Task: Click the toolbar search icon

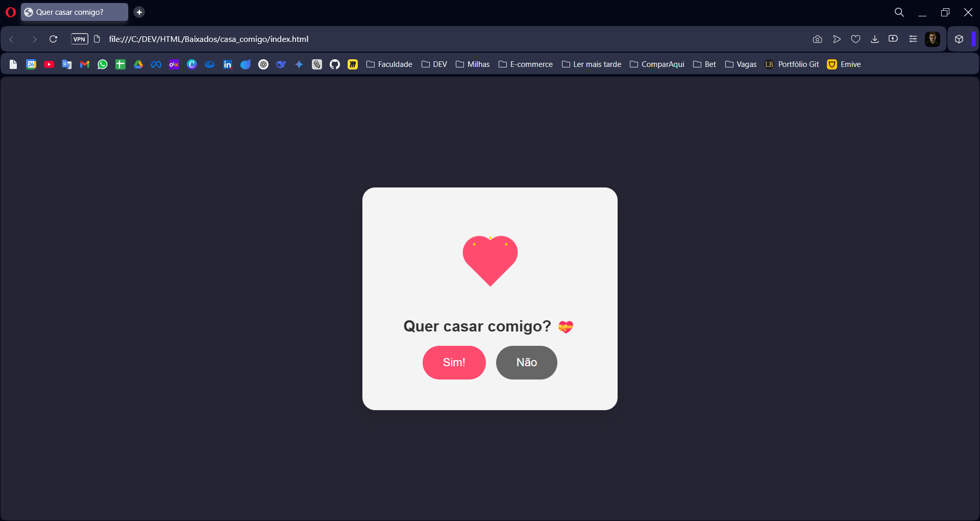Action: 899,12
